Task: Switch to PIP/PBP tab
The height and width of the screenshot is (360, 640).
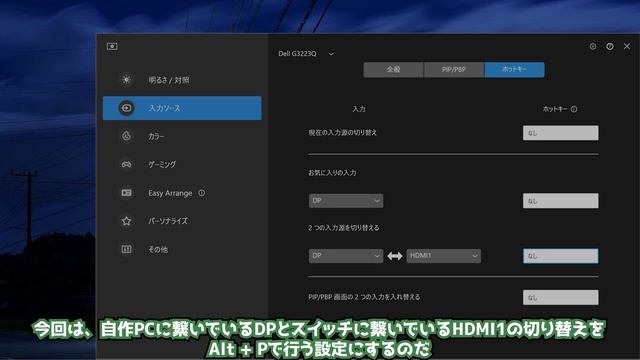Action: tap(454, 70)
